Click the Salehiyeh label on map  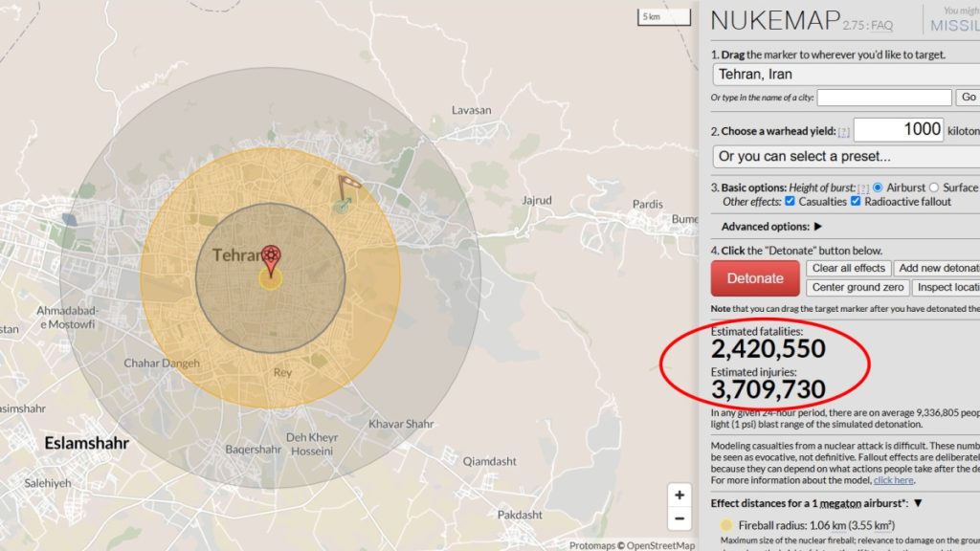48,483
